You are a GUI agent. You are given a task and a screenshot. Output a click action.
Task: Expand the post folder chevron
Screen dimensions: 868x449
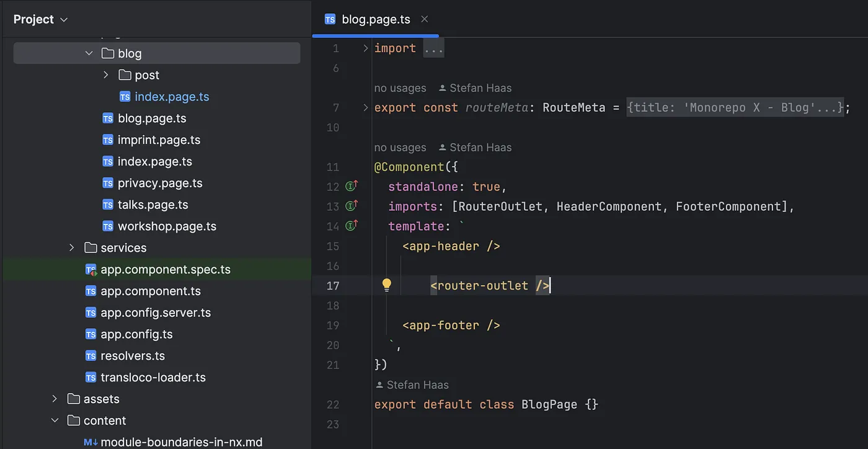coord(106,75)
